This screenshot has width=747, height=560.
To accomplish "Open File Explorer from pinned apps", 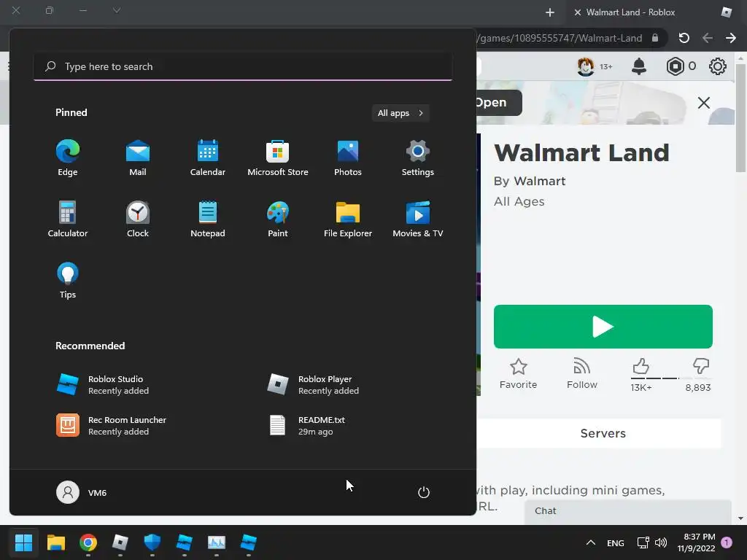I will pyautogui.click(x=348, y=219).
